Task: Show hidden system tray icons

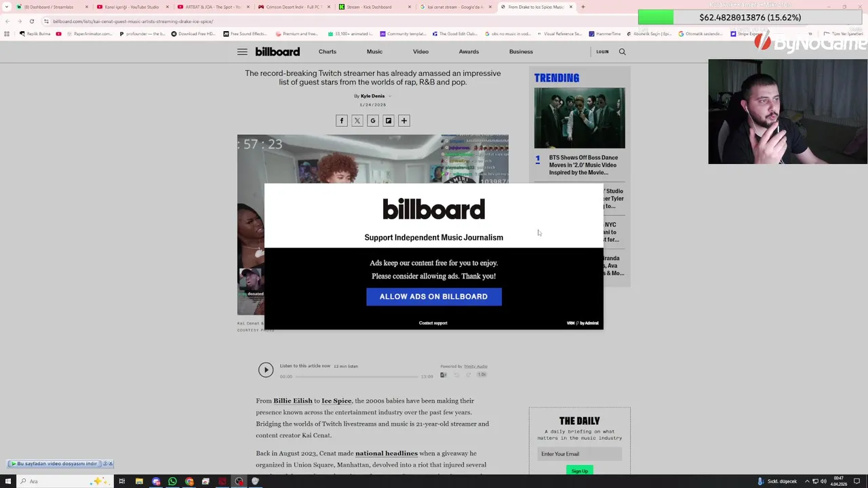Action: (x=807, y=481)
